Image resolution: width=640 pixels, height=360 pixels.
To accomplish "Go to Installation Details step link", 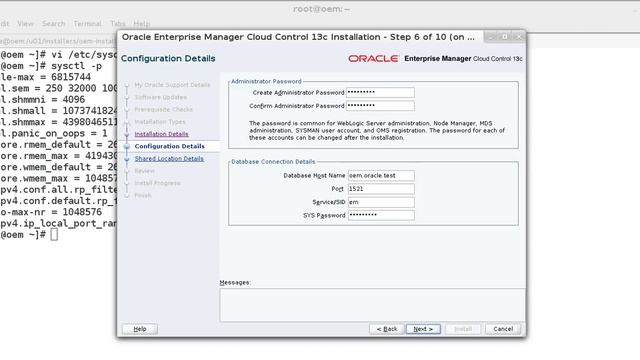I will coord(161,134).
